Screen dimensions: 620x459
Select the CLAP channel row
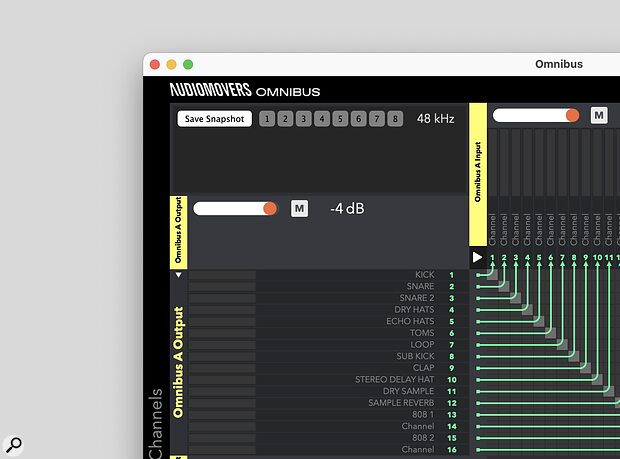[328, 368]
